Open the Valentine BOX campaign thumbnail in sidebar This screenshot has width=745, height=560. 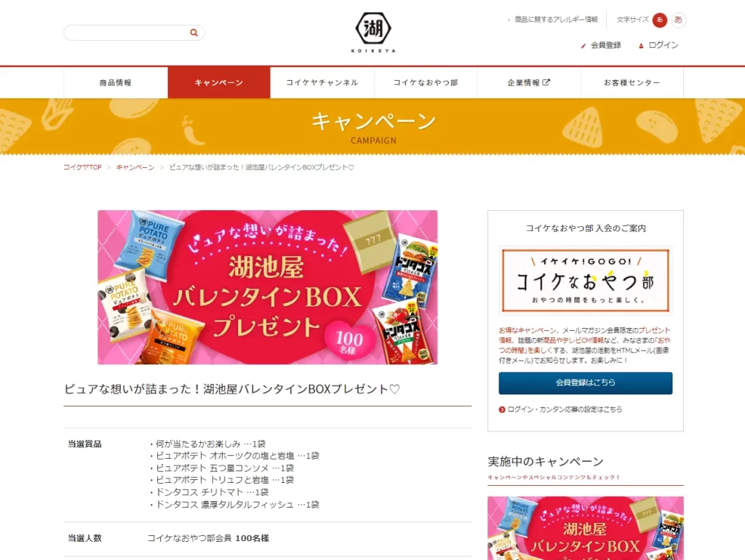coord(586,528)
